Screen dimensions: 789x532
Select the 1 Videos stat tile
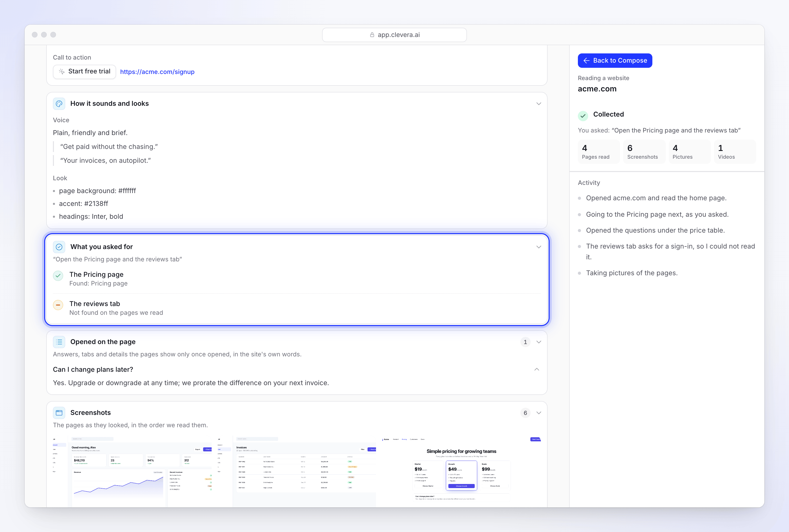[735, 152]
